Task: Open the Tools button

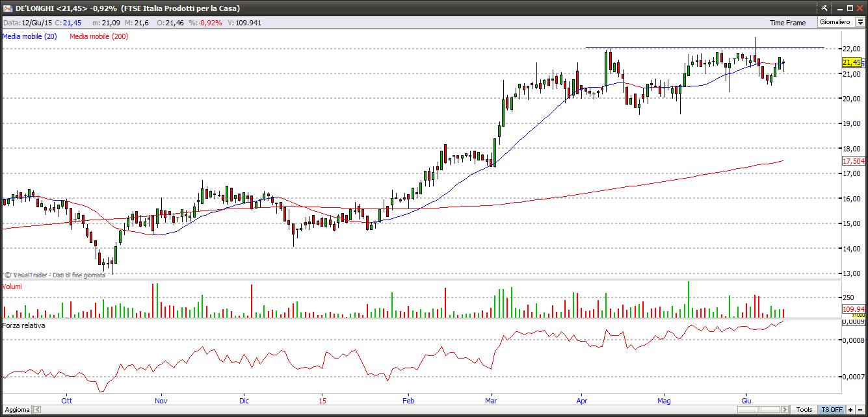Action: pyautogui.click(x=804, y=410)
